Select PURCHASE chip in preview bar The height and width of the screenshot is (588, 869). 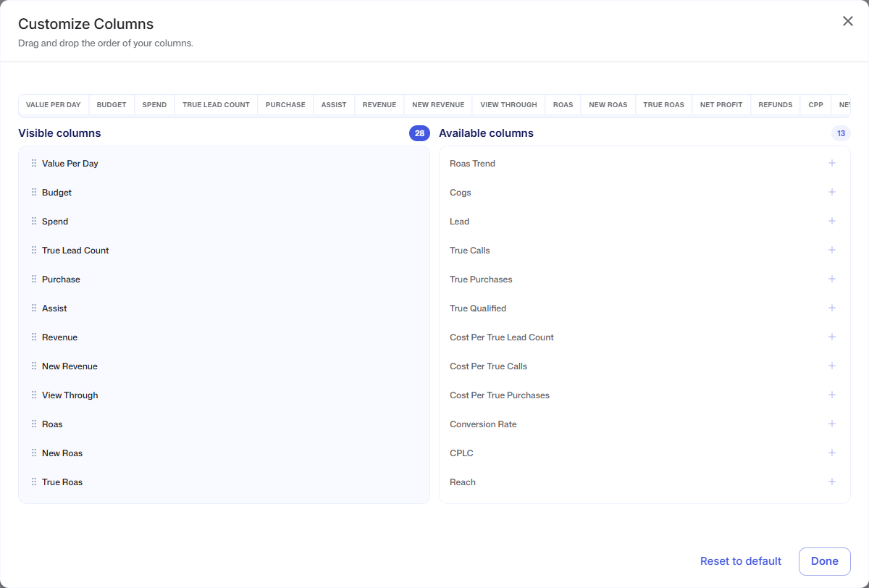coord(285,105)
